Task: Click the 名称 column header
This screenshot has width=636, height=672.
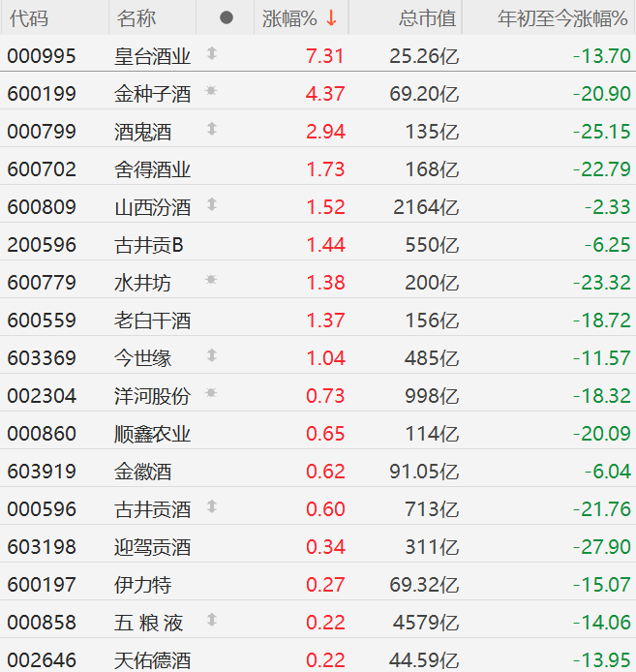Action: [136, 18]
